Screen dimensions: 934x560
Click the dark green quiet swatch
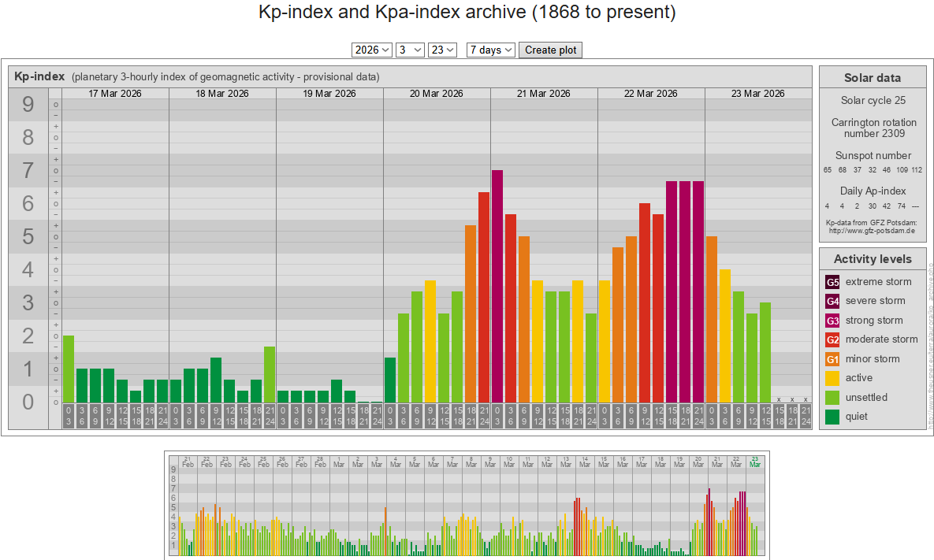[x=832, y=417]
